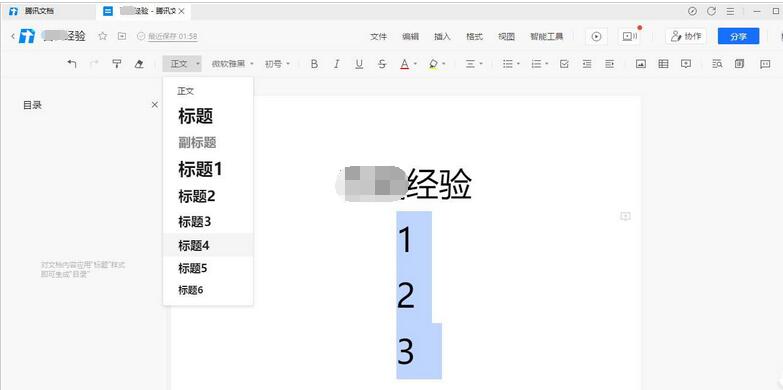Click the clear formatting eraser icon

[x=139, y=63]
